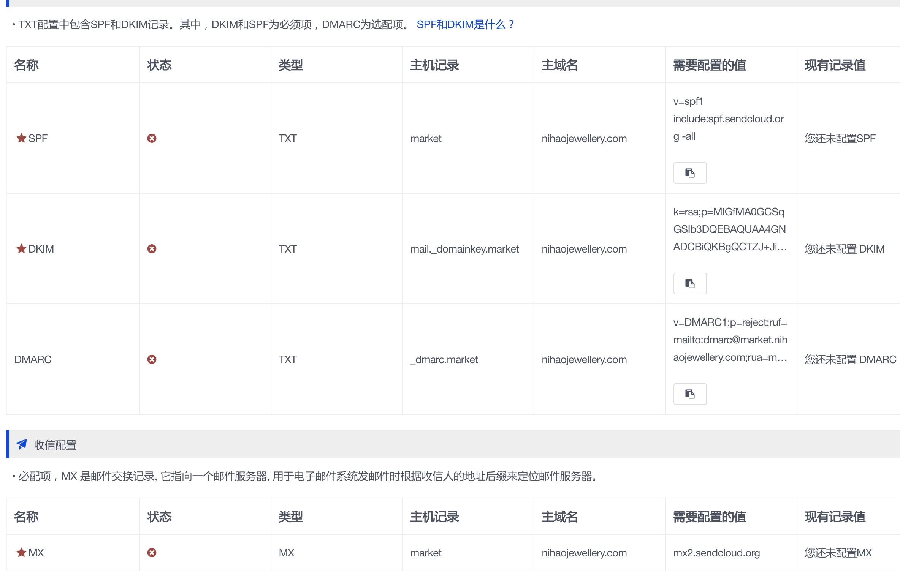The width and height of the screenshot is (900, 588).
Task: Click nihaojewellery.com in MX row
Action: pyautogui.click(x=584, y=553)
